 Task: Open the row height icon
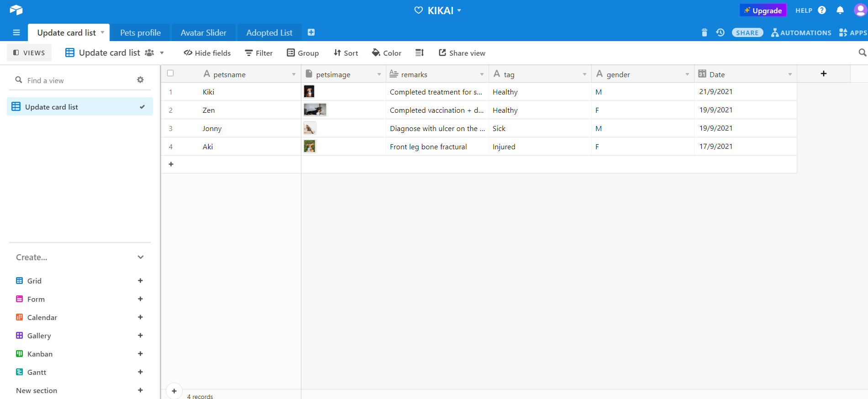click(x=419, y=53)
